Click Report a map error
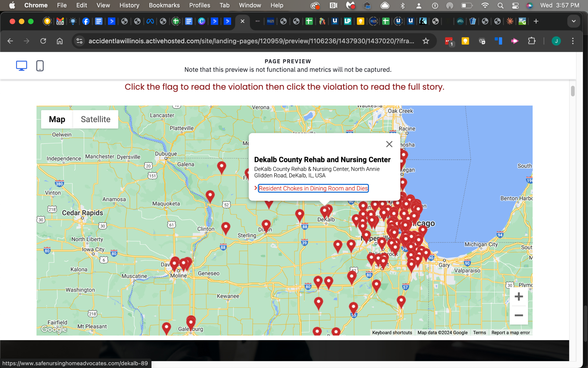The image size is (588, 368). click(x=510, y=333)
